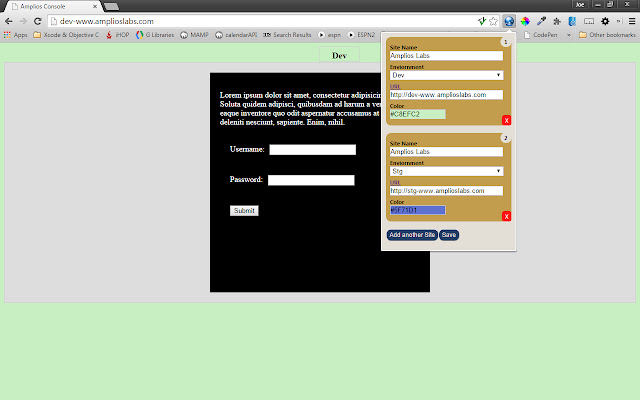The image size is (640, 400).
Task: Click the puzzle piece extension icon
Action: [x=557, y=21]
